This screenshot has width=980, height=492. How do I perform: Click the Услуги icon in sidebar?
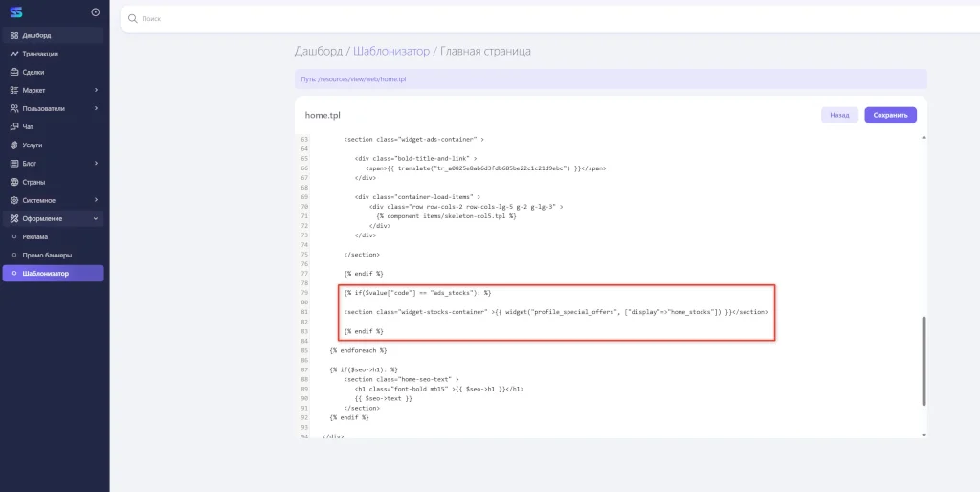click(13, 145)
